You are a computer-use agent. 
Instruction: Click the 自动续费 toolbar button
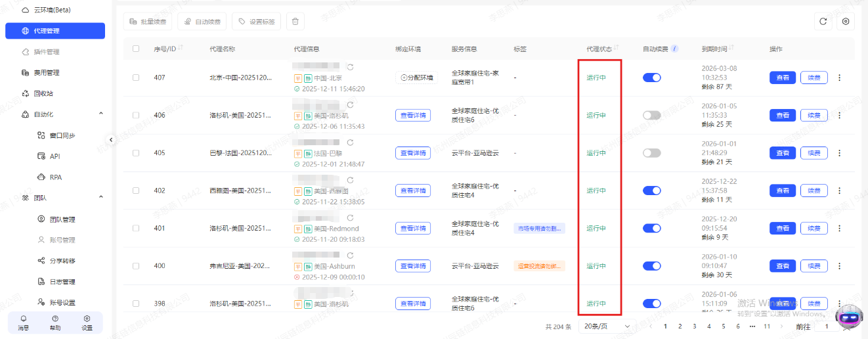pyautogui.click(x=202, y=22)
